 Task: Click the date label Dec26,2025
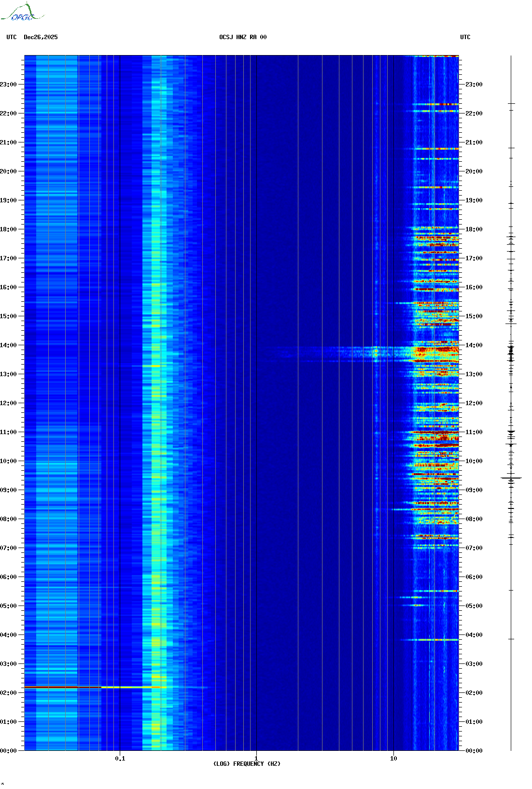[41, 37]
